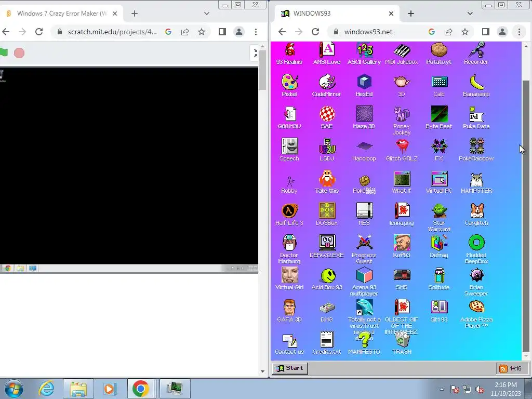This screenshot has width=532, height=399.
Task: Open NES console icon
Action: [364, 214]
